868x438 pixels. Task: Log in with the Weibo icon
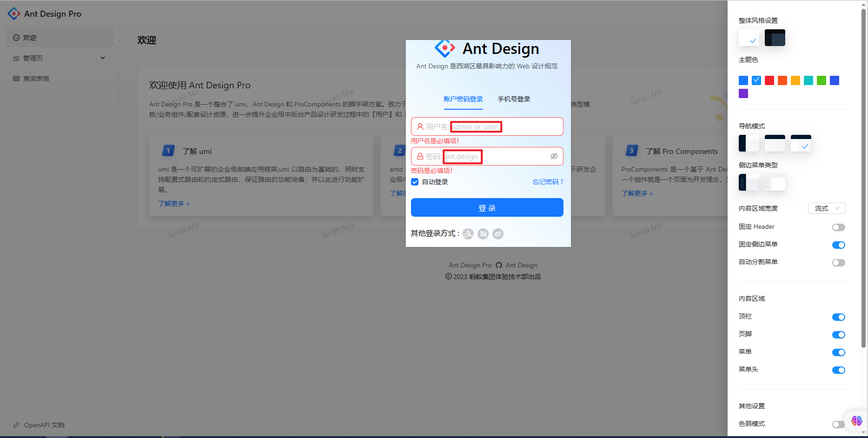(x=498, y=233)
